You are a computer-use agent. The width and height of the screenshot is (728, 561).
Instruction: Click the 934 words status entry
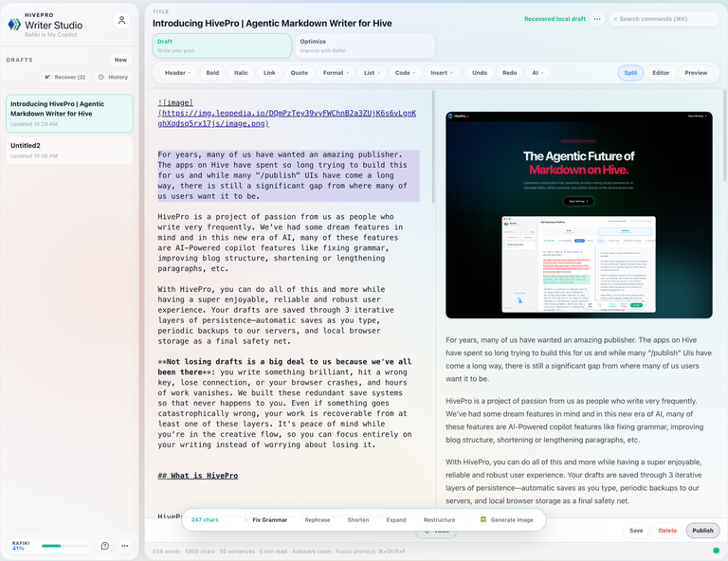(x=166, y=552)
